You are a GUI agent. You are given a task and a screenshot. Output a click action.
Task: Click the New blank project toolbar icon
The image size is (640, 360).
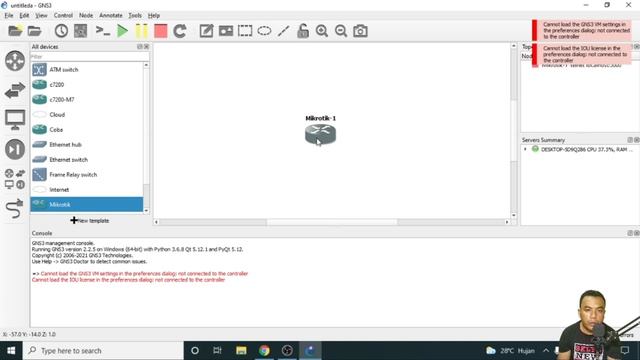tap(15, 31)
